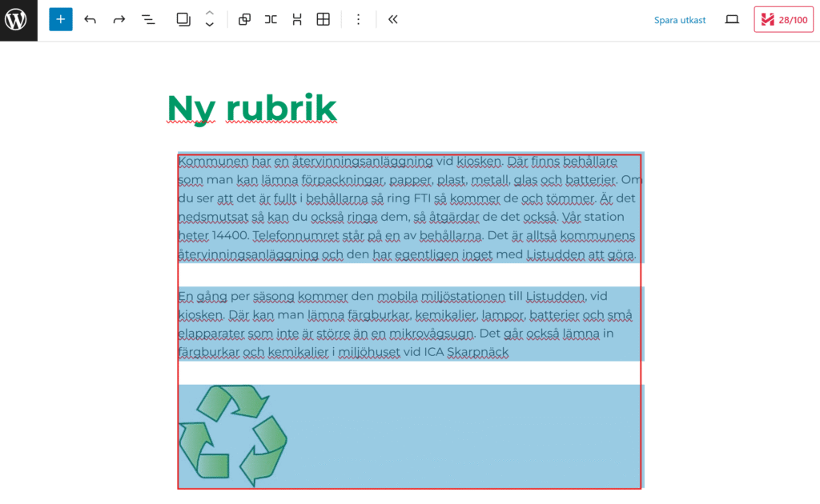This screenshot has height=504, width=820.
Task: Open the document outline list view
Action: pyautogui.click(x=148, y=20)
